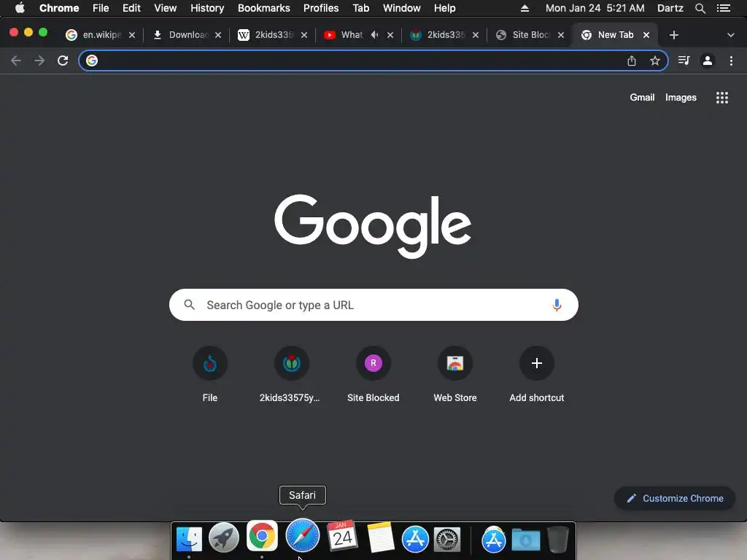The image size is (747, 560).
Task: Close the New Tab tab
Action: (x=646, y=35)
